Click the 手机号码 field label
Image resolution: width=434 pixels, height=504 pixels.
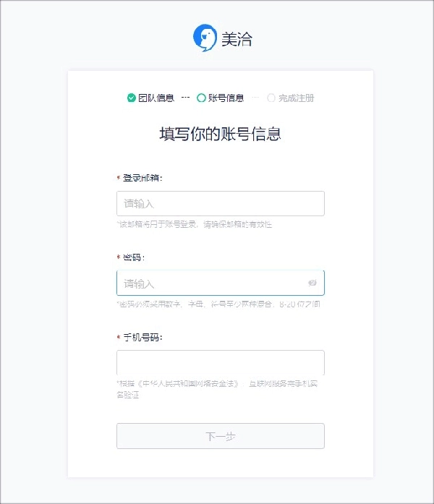pyautogui.click(x=142, y=337)
